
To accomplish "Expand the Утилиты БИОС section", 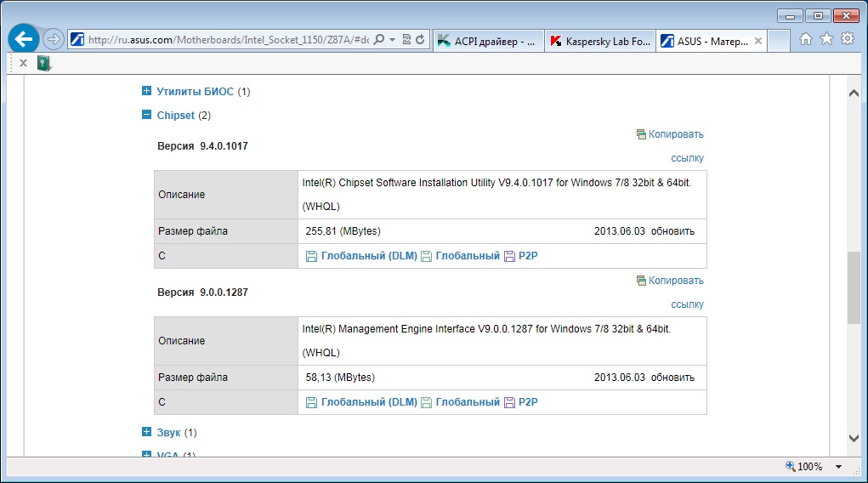I will tap(146, 91).
